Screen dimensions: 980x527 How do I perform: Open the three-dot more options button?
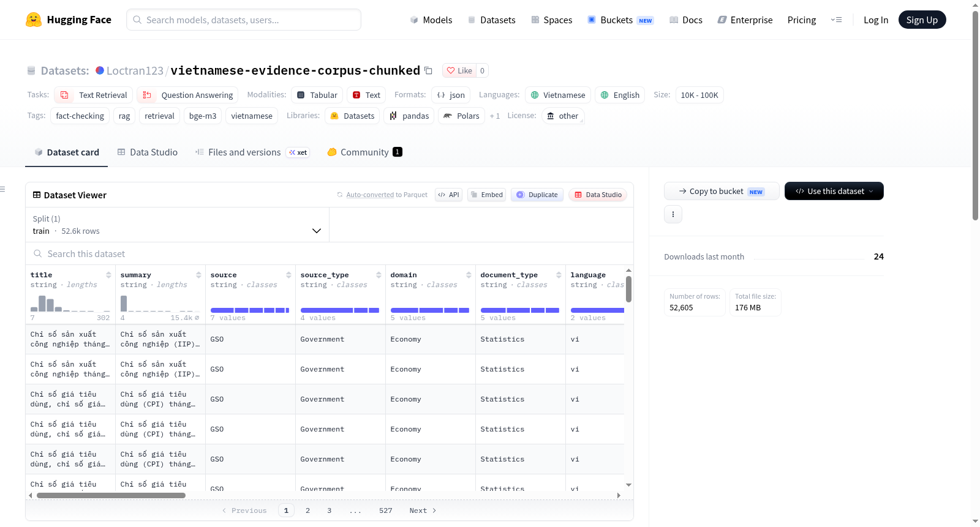[x=673, y=214]
